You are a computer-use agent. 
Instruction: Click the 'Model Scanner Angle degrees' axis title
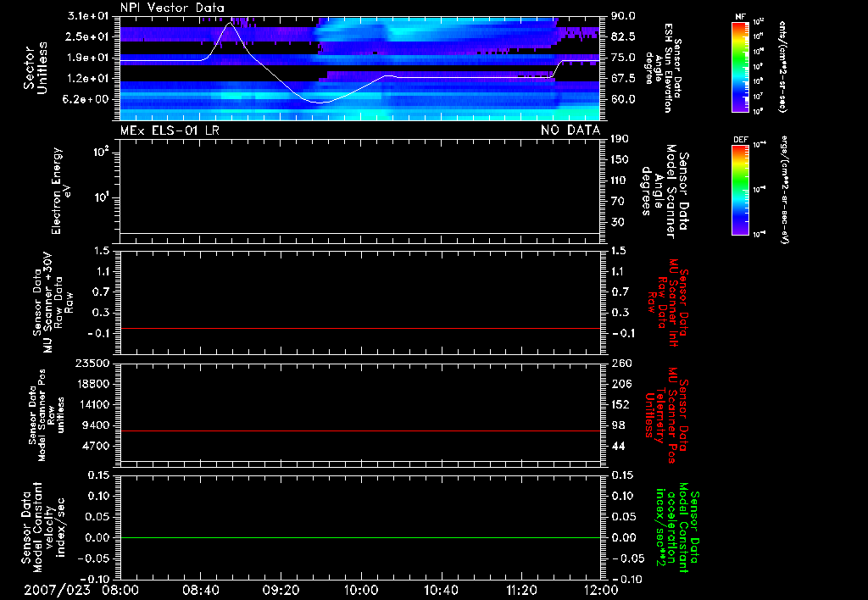(665, 192)
